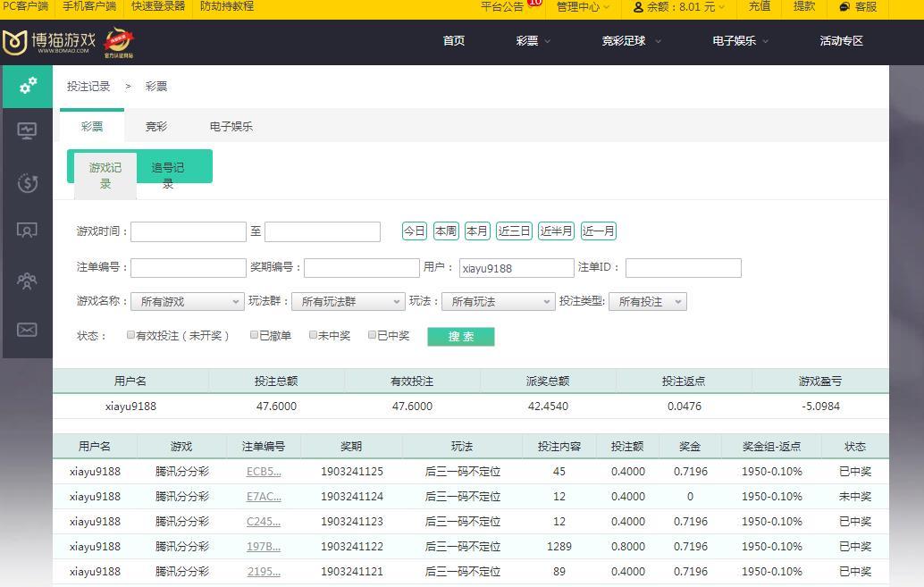Click the 用户 field containing xiayu9188
Screen dimensions: 924x587
tap(517, 268)
